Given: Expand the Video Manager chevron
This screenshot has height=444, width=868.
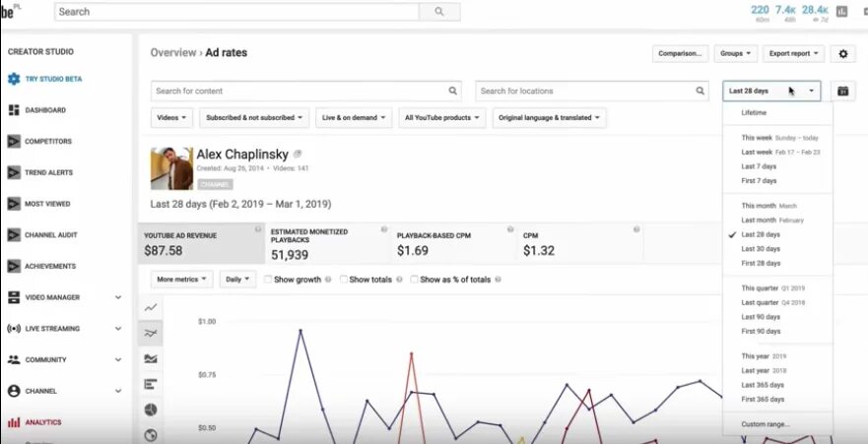Looking at the screenshot, I should (x=118, y=297).
